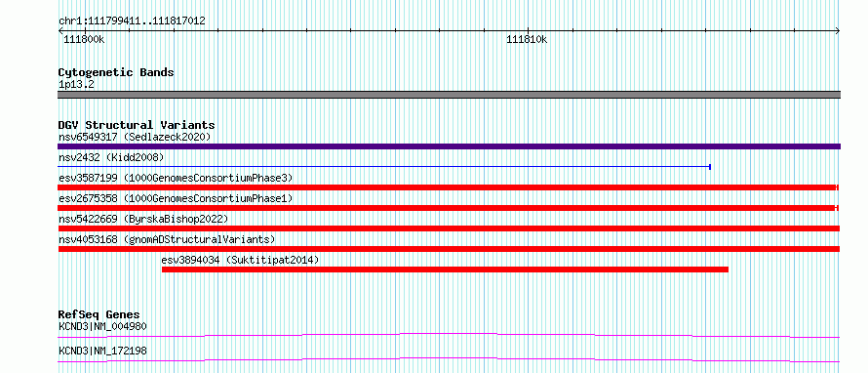
Task: Click the RefSeq Genes track title
Action: [99, 314]
